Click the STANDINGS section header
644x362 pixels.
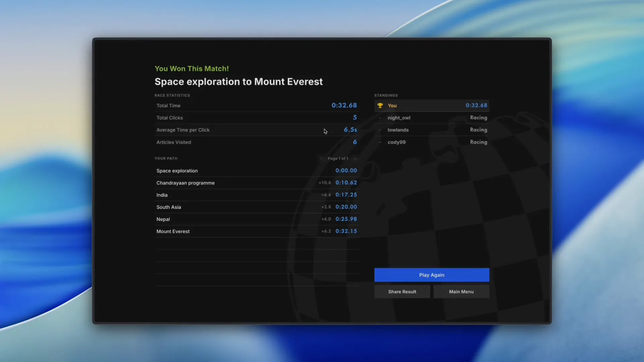386,96
